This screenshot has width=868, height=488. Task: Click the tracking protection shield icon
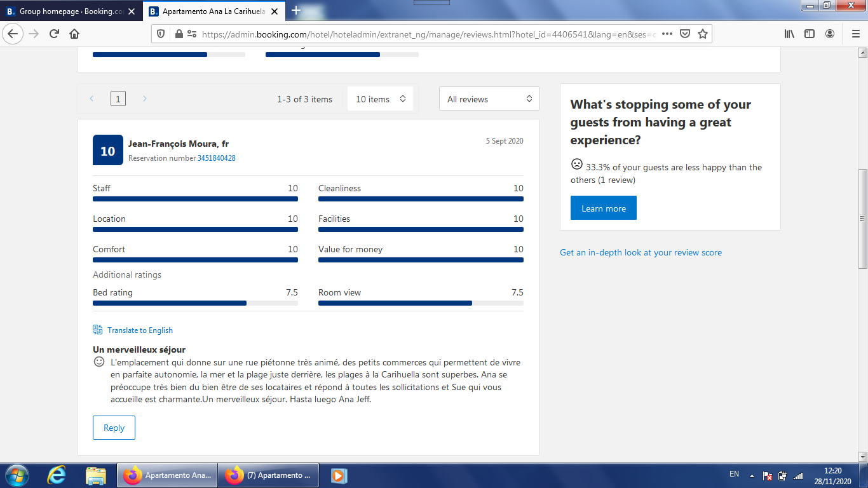tap(161, 34)
